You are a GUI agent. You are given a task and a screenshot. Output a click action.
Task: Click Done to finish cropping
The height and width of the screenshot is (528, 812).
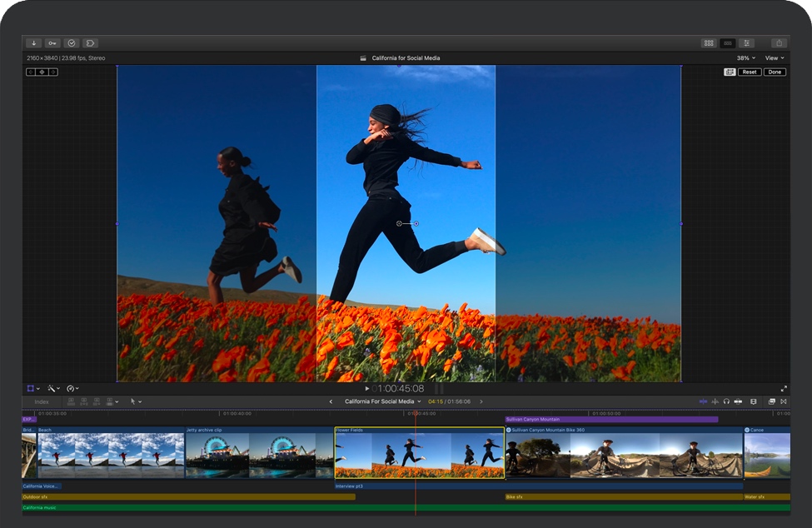pos(775,72)
